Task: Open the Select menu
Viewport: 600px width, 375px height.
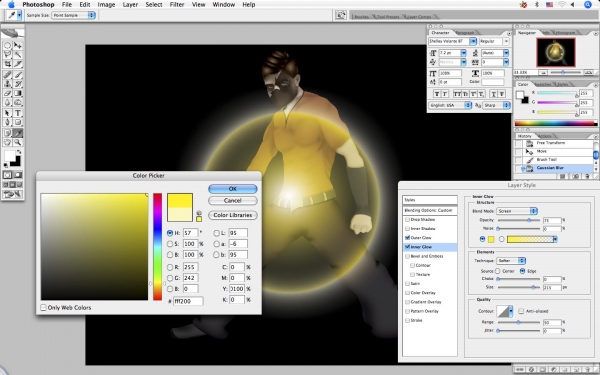Action: point(154,5)
